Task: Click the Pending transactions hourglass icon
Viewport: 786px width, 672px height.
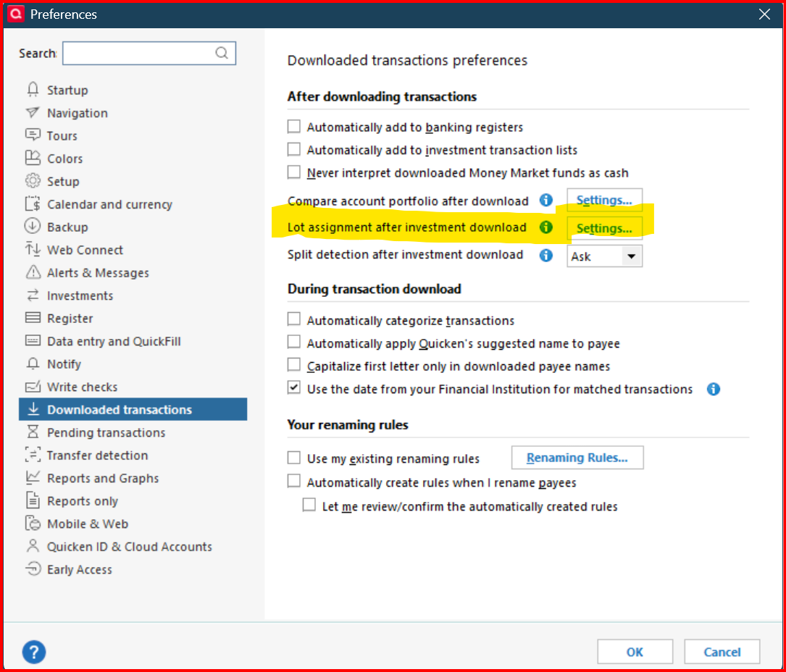Action: 33,432
